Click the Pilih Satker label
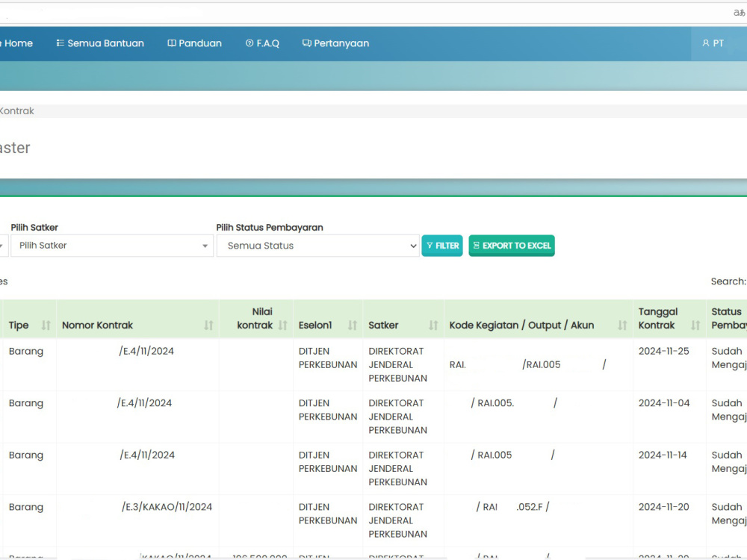747x560 pixels. pyautogui.click(x=34, y=228)
